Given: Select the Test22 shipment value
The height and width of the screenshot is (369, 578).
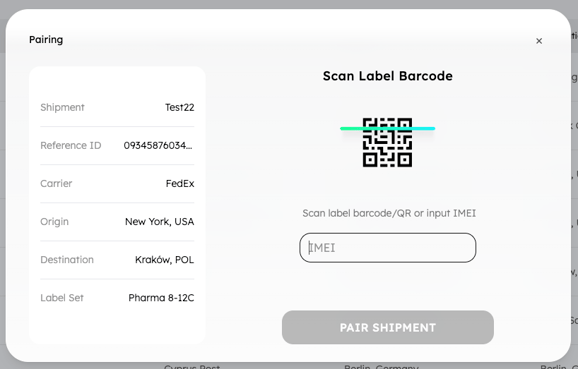Looking at the screenshot, I should click(x=180, y=107).
